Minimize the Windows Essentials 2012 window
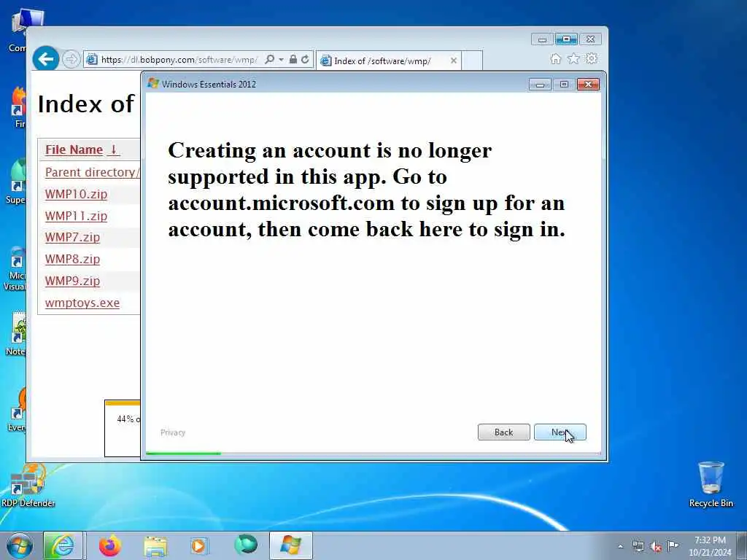The width and height of the screenshot is (747, 560). point(540,85)
